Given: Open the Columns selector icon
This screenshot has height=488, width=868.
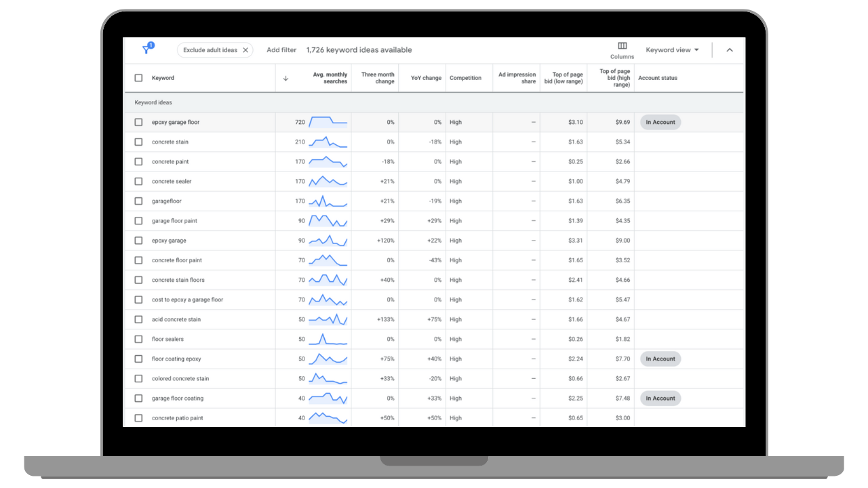Looking at the screenshot, I should [622, 46].
